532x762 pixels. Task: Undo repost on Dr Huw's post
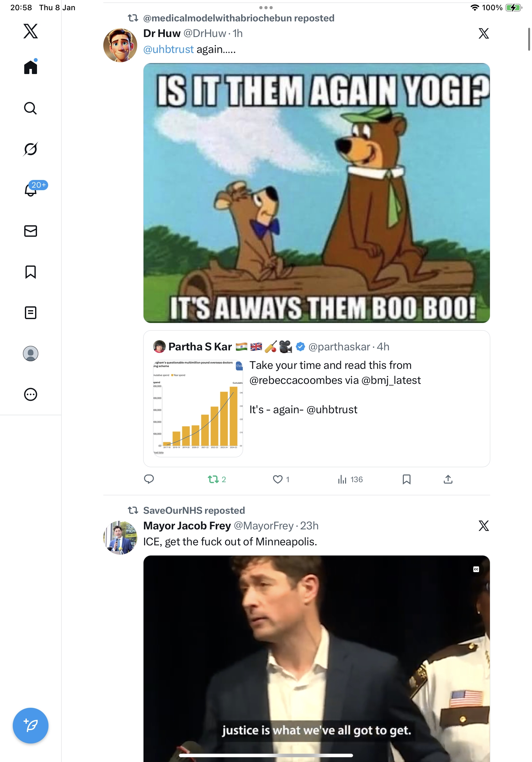click(213, 479)
